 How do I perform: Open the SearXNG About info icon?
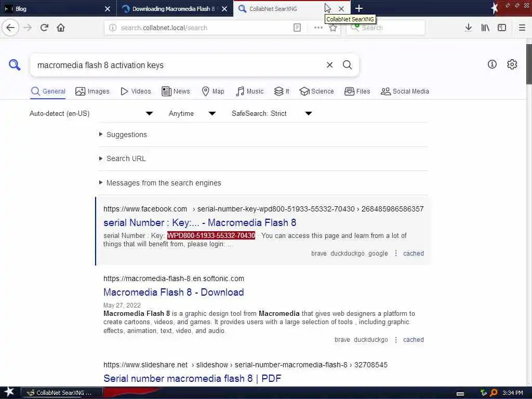pos(492,64)
